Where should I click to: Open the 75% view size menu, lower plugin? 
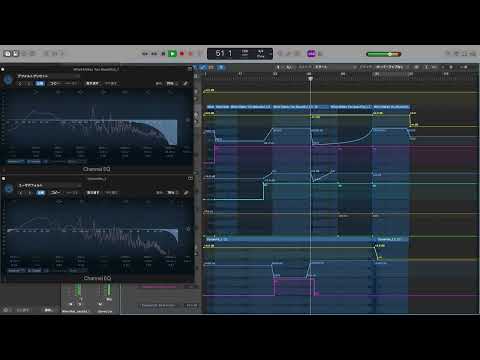tap(172, 193)
